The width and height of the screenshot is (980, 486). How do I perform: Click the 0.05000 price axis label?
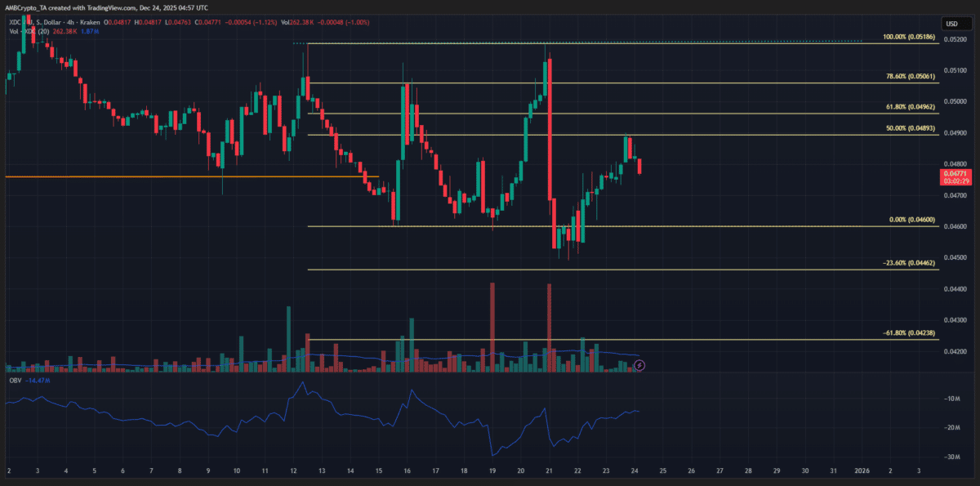957,101
